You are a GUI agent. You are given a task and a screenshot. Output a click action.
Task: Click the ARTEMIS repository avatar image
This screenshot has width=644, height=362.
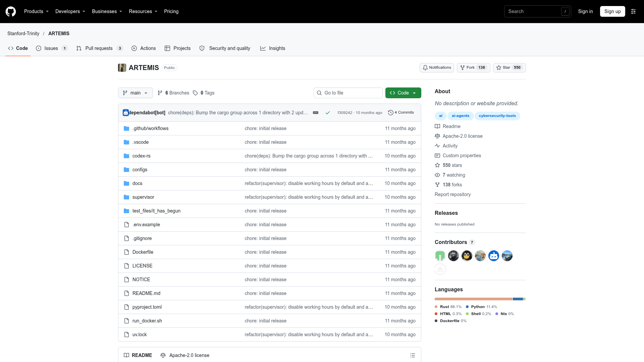click(122, 68)
